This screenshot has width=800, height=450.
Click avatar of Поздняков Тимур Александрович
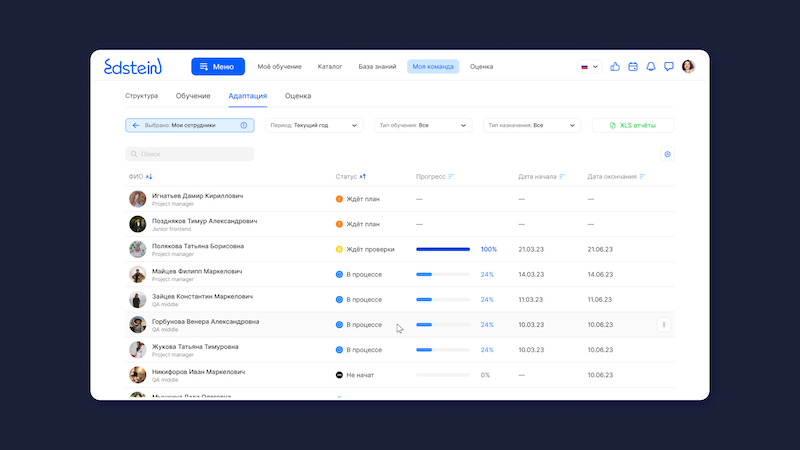pos(137,224)
